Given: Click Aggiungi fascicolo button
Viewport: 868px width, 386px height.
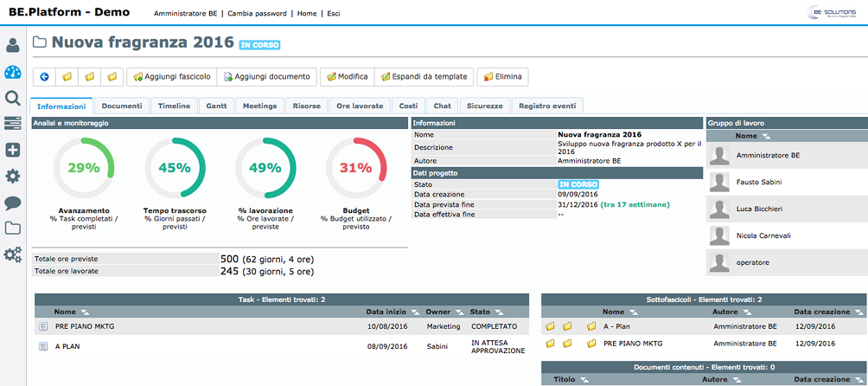Looking at the screenshot, I should [x=171, y=77].
